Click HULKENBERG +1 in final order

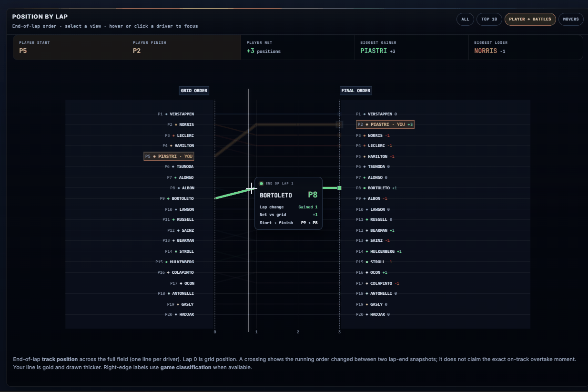379,251
